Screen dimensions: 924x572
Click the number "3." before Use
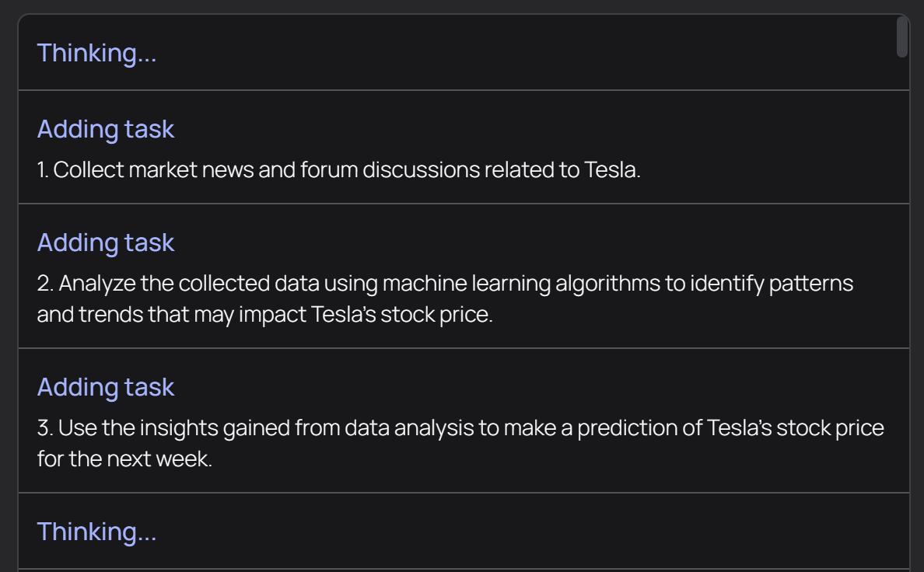(44, 428)
